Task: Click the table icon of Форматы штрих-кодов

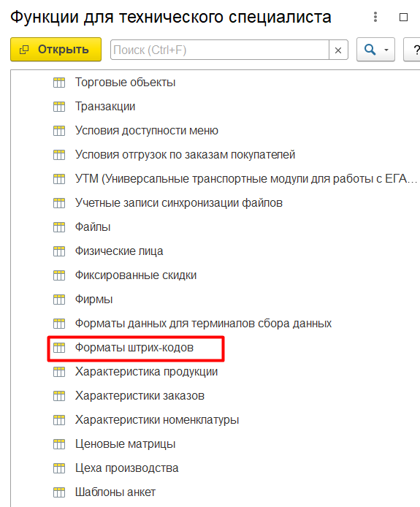Action: pos(59,348)
